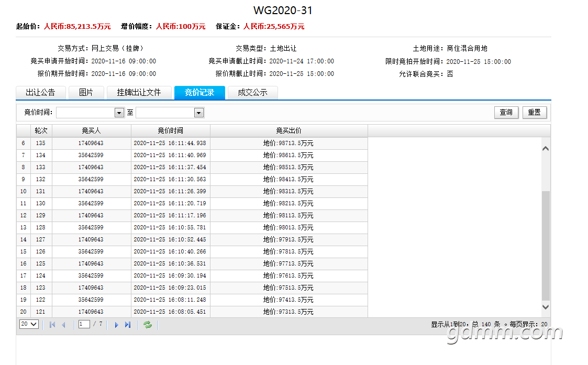
Task: Go to the first page of bid records
Action: [x=52, y=325]
